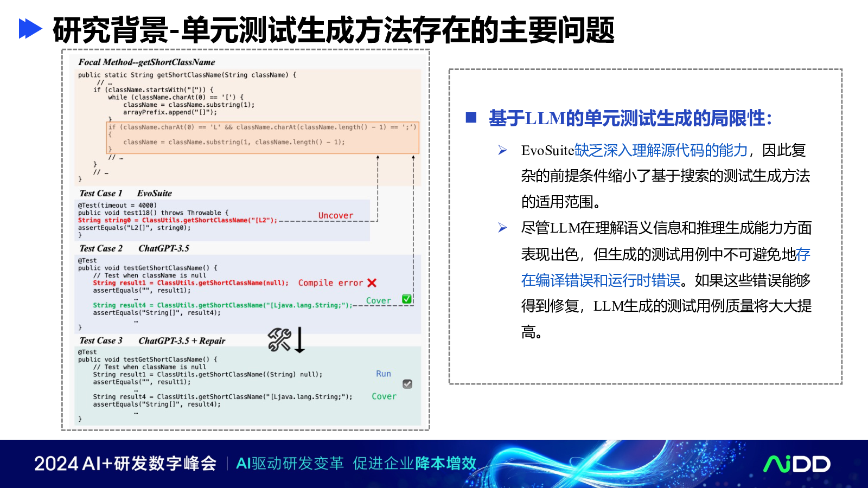Click the footer text AI驱动研发变革
Screen dimensions: 868x488
click(290, 464)
